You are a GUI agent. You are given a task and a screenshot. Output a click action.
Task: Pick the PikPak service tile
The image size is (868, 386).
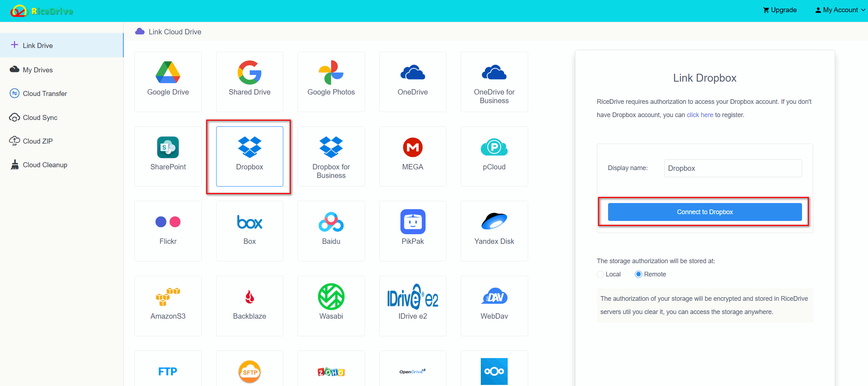click(413, 231)
